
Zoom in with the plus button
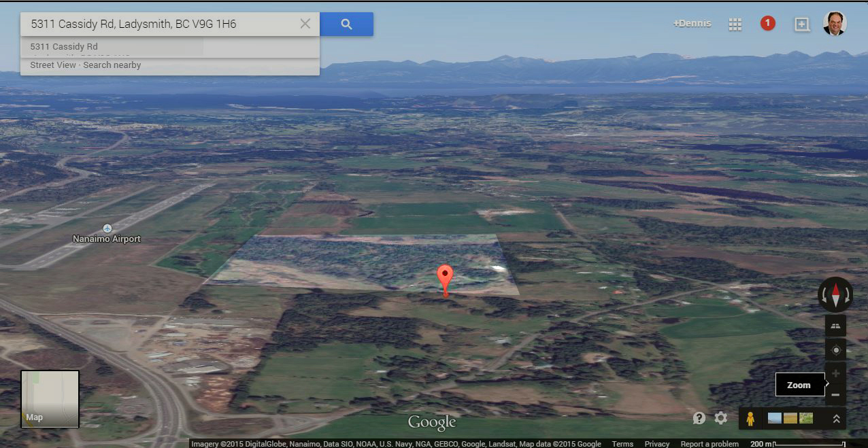coord(835,373)
